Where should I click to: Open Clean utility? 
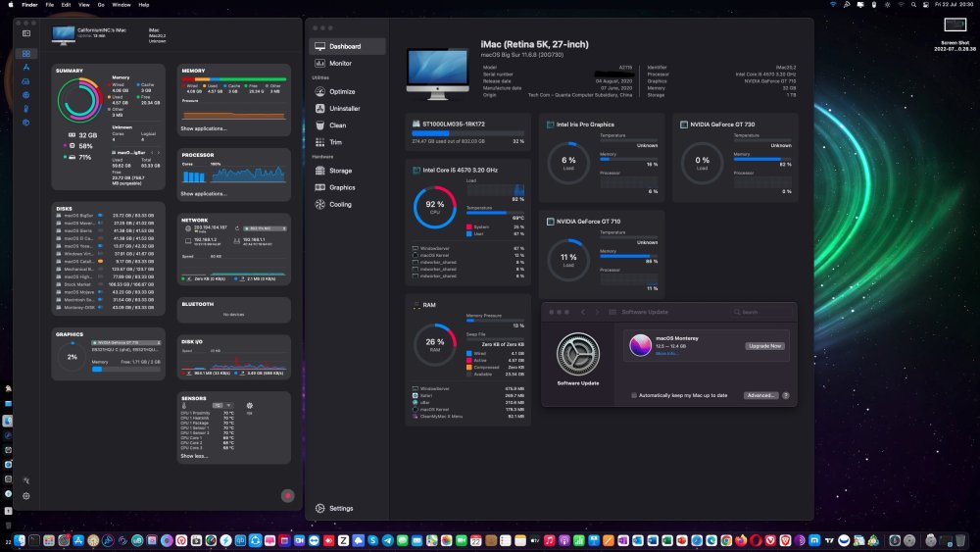(x=347, y=125)
